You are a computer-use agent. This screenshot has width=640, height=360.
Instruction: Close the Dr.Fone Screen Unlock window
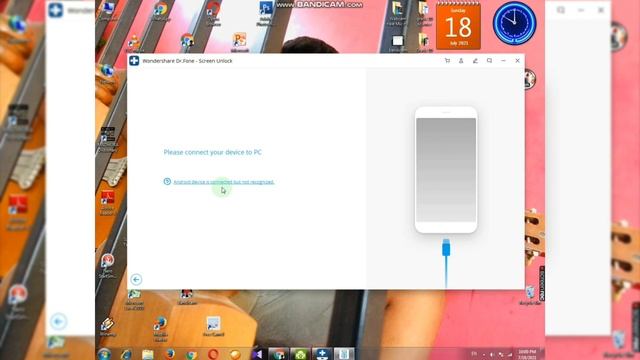pos(518,61)
